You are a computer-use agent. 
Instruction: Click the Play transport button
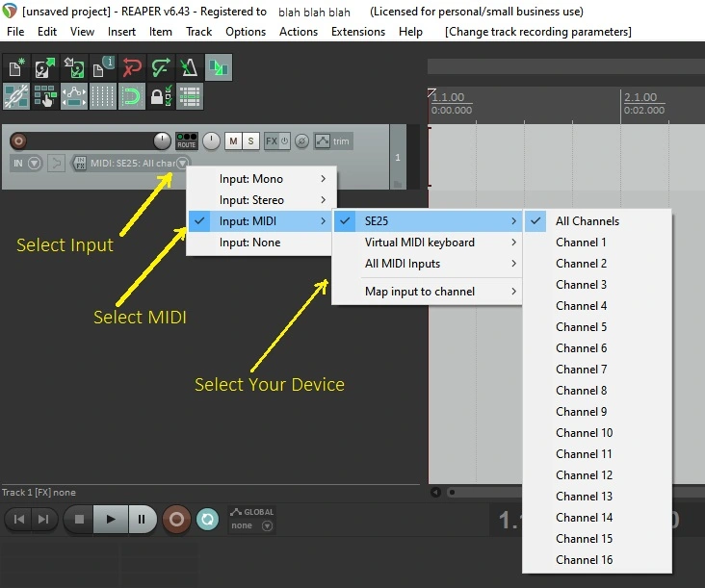(111, 520)
